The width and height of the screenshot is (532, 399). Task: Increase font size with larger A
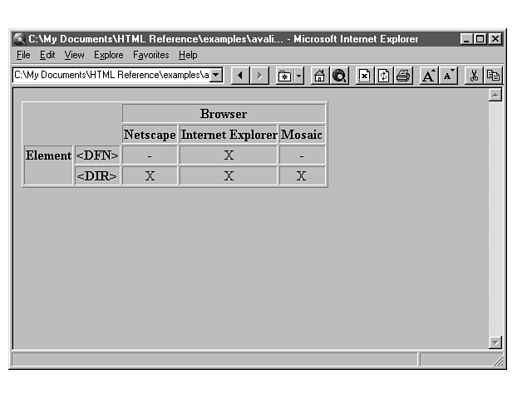428,76
